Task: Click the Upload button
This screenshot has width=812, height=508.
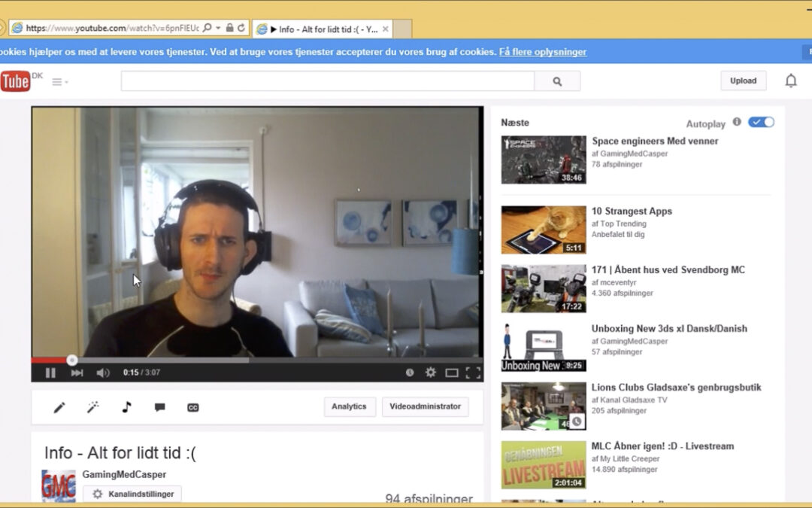Action: 743,81
